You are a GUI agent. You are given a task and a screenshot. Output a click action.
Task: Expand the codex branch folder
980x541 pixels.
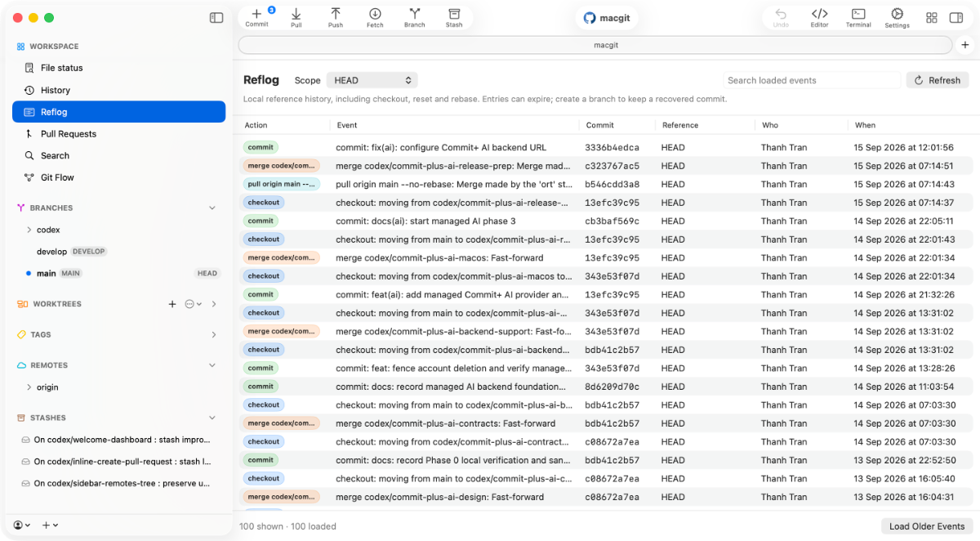point(29,230)
